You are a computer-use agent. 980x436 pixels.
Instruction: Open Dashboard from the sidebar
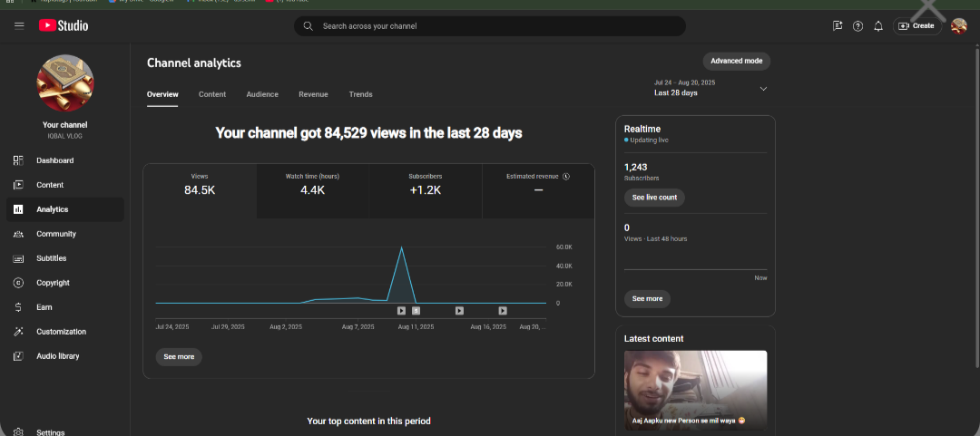[54, 160]
